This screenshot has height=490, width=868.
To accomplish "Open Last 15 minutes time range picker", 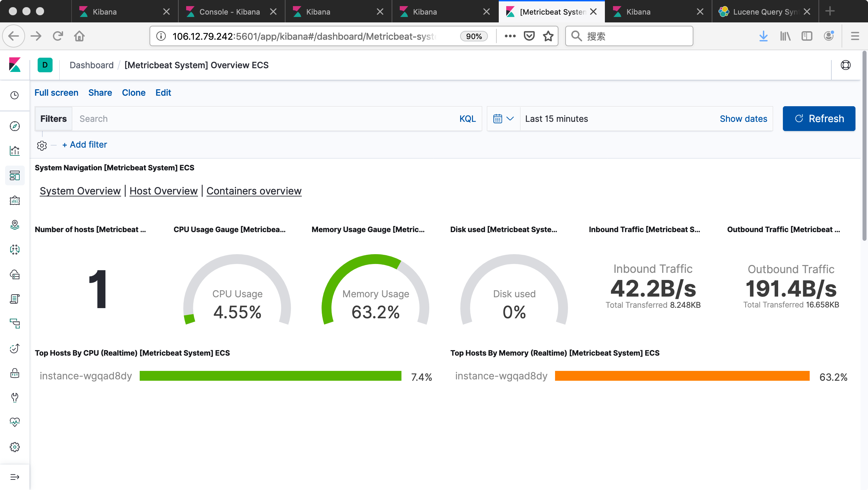I will tap(556, 119).
